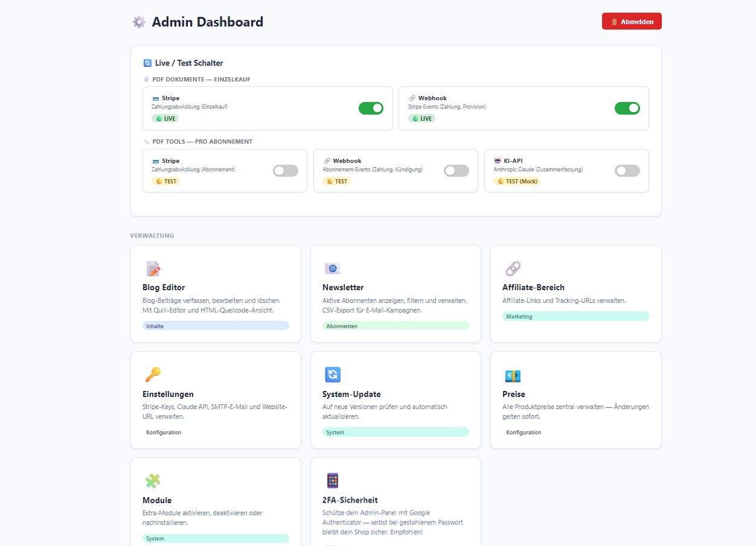Open the Einstellungen card title

point(168,394)
